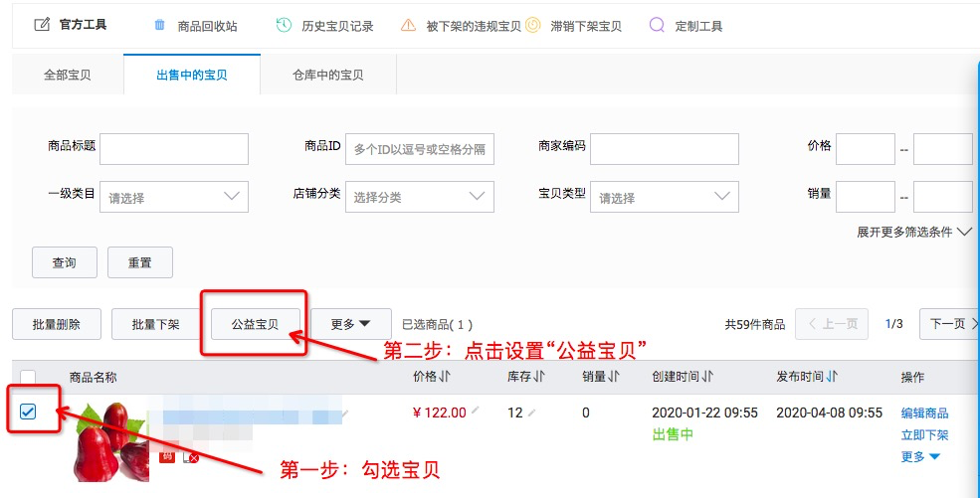
Task: Click 被下架的违规宝贝 text
Action: [x=474, y=26]
